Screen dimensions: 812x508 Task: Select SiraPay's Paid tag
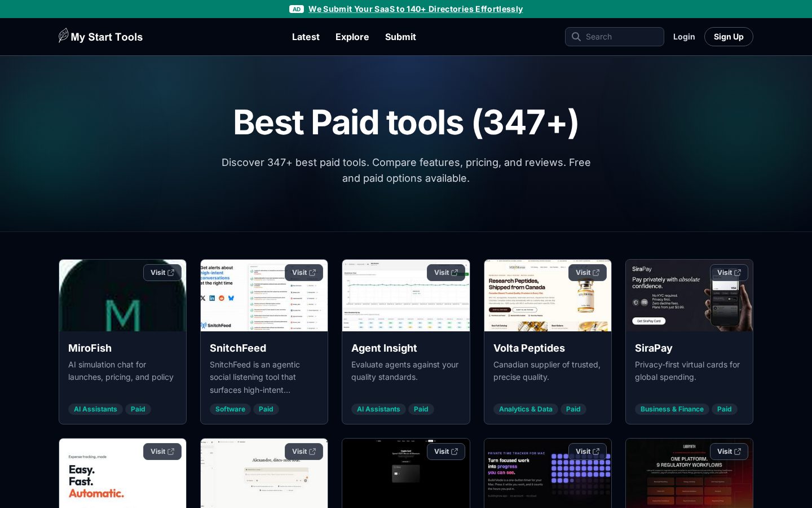pyautogui.click(x=725, y=409)
